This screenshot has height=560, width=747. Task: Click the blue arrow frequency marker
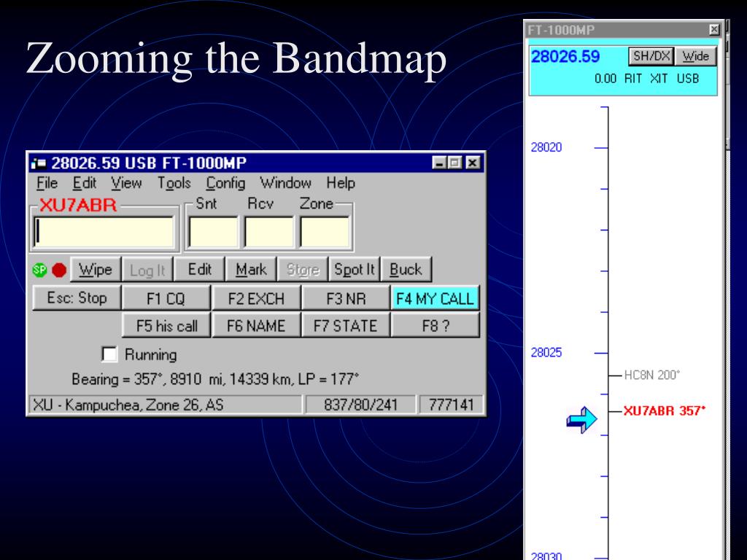(x=581, y=419)
